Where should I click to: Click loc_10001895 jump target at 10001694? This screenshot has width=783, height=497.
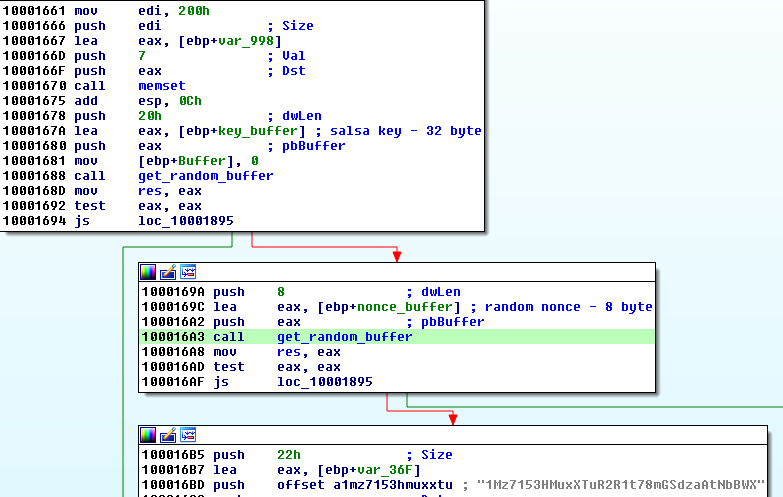click(186, 221)
